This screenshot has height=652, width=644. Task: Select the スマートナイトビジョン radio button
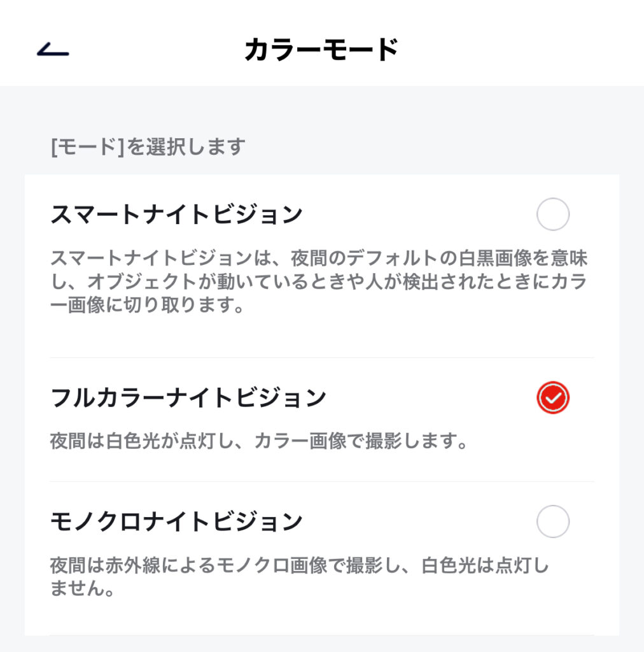[552, 214]
